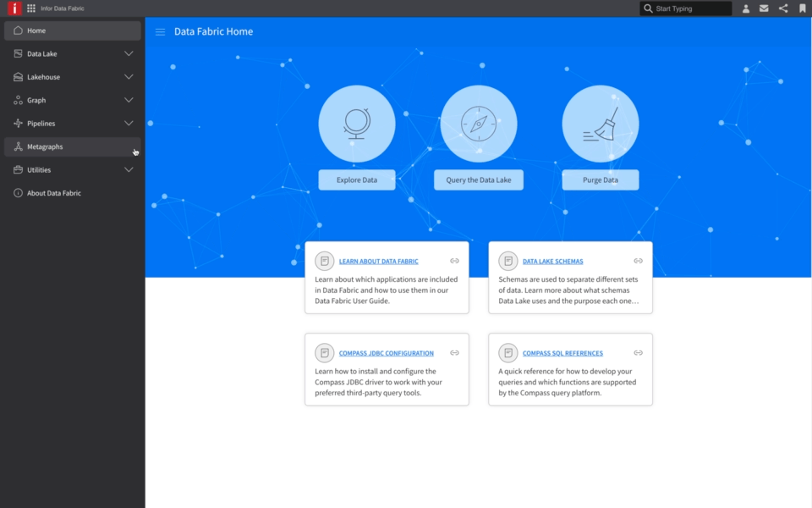Open the Data Lake menu item
The width and height of the screenshot is (812, 508).
pyautogui.click(x=73, y=54)
